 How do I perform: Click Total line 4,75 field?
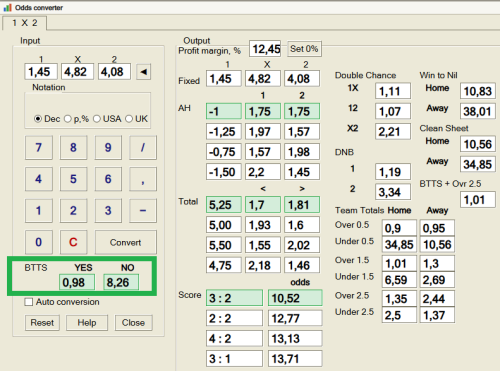coord(224,265)
